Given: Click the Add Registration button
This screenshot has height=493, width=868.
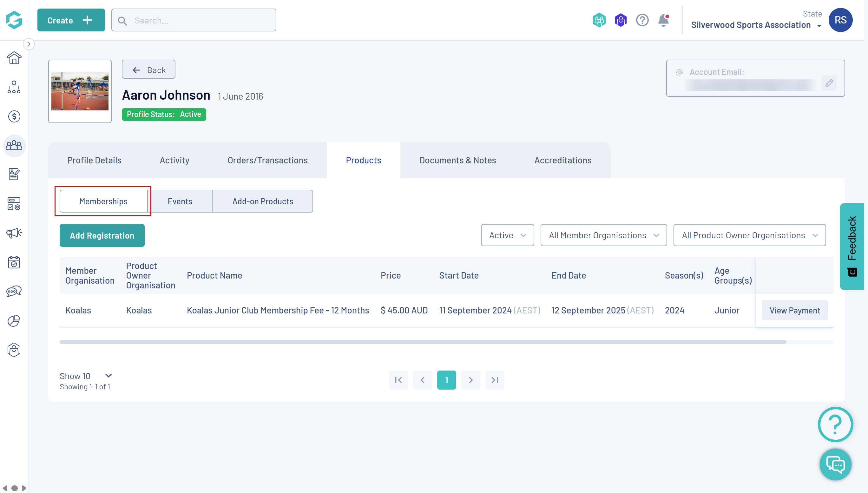Looking at the screenshot, I should 102,236.
